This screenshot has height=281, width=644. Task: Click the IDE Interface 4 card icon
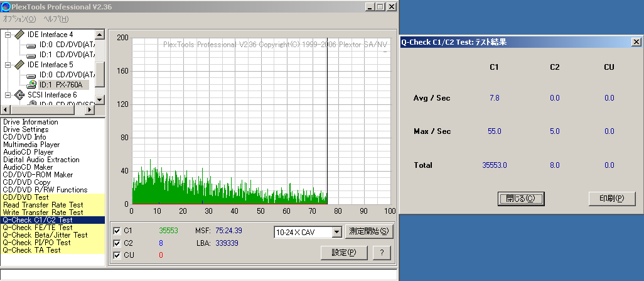(x=19, y=34)
